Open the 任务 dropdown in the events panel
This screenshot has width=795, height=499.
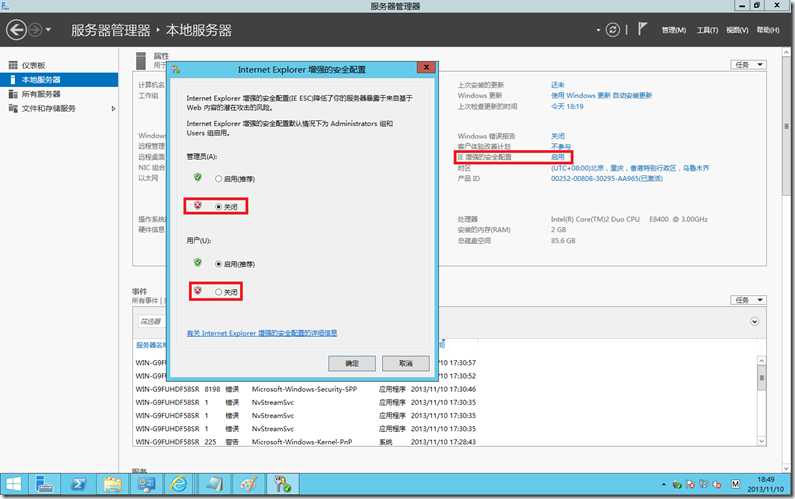(748, 300)
